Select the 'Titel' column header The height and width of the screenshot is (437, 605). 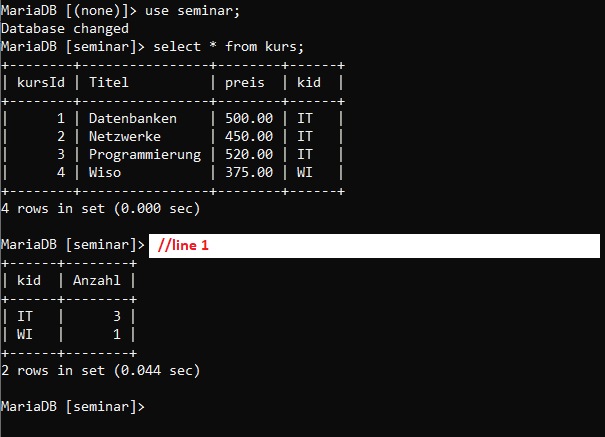click(x=109, y=83)
